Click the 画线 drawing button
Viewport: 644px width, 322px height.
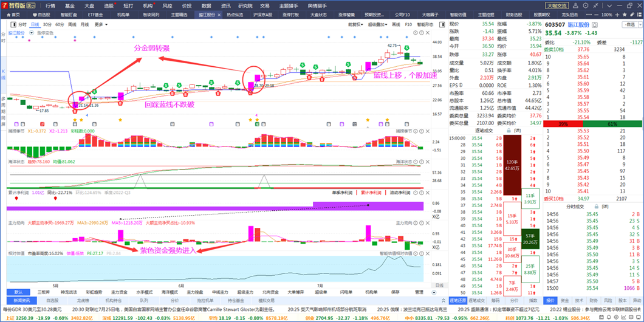click(396, 25)
